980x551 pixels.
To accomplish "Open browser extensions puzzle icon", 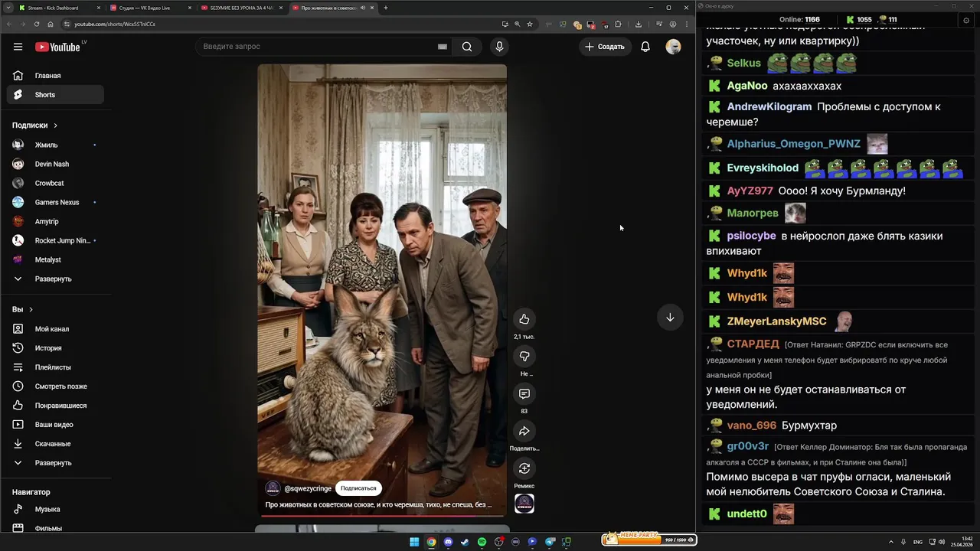I will tap(618, 24).
